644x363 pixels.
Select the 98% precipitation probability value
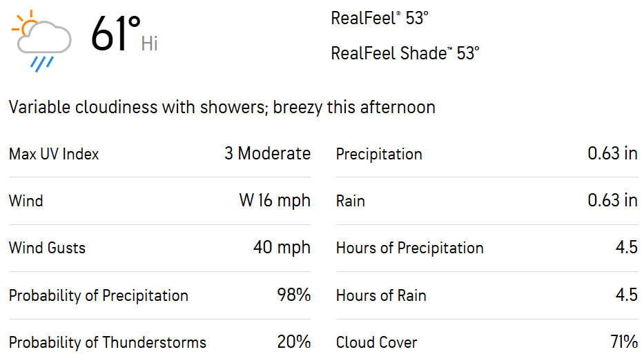[293, 295]
